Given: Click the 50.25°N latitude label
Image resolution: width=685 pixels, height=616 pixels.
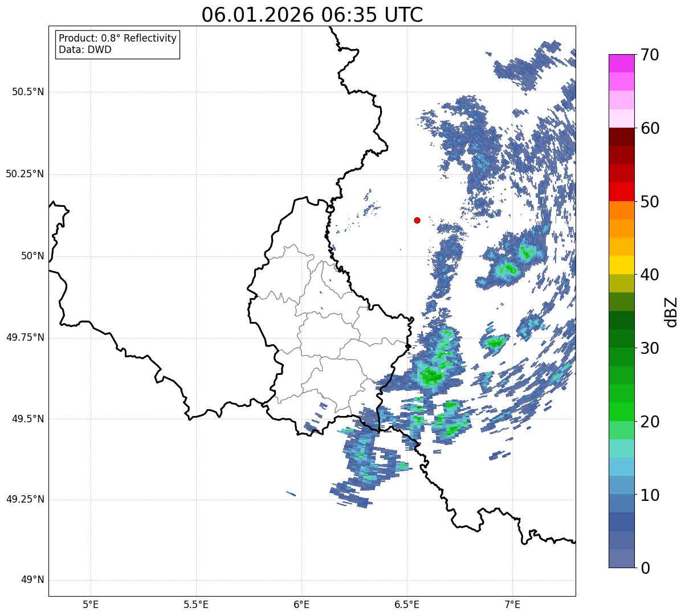Looking at the screenshot, I should [25, 174].
